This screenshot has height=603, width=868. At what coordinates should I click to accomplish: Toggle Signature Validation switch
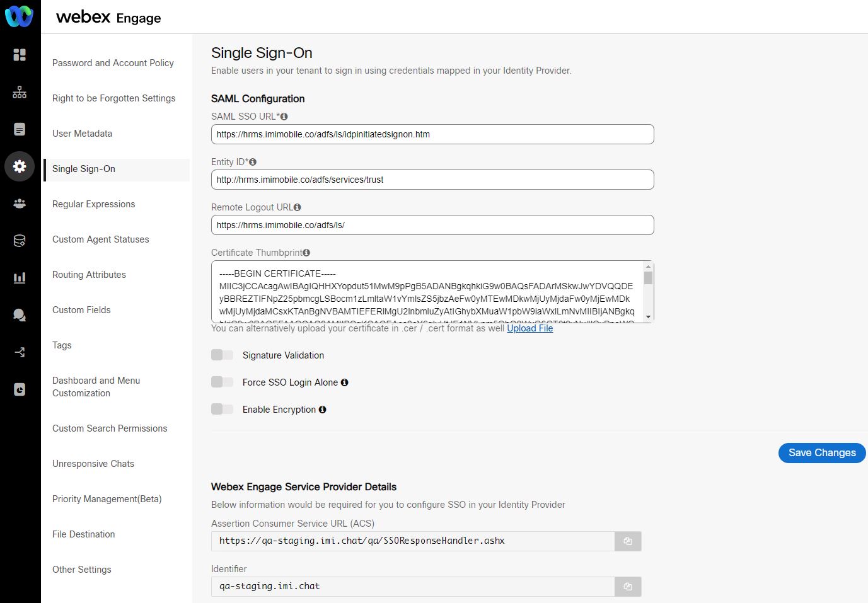coord(222,355)
